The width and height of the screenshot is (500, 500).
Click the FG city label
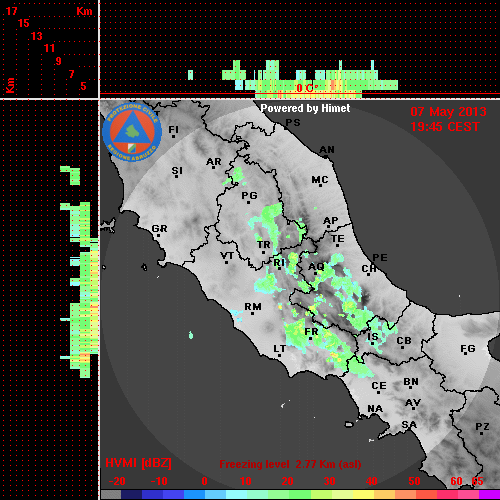pyautogui.click(x=468, y=349)
